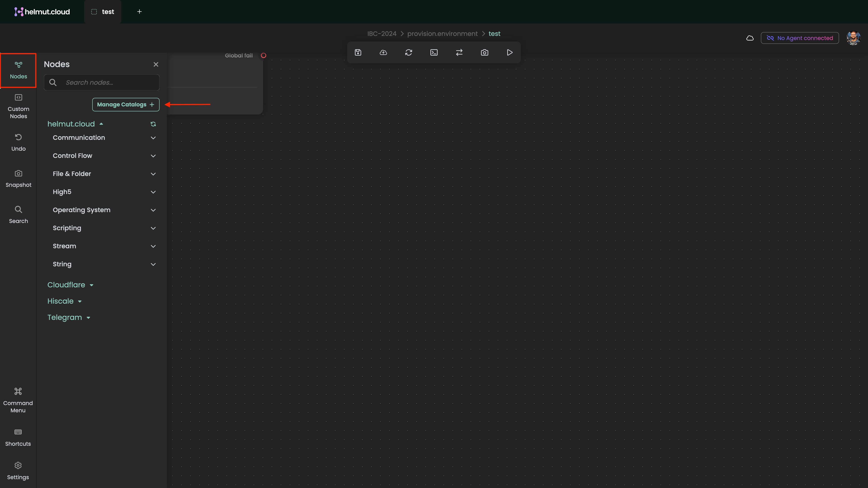Click the cloud upload icon in the toolbar
Screen dimensions: 868x488
click(383, 53)
